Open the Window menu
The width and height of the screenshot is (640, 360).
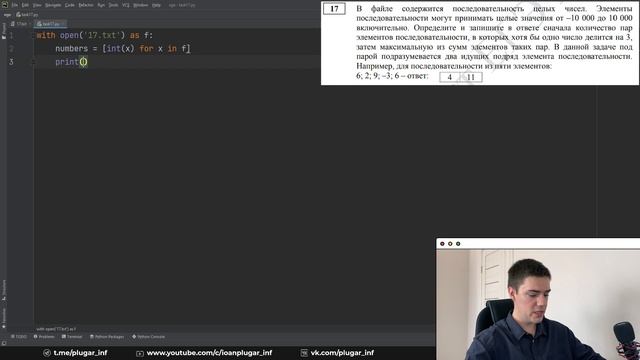tap(140, 5)
